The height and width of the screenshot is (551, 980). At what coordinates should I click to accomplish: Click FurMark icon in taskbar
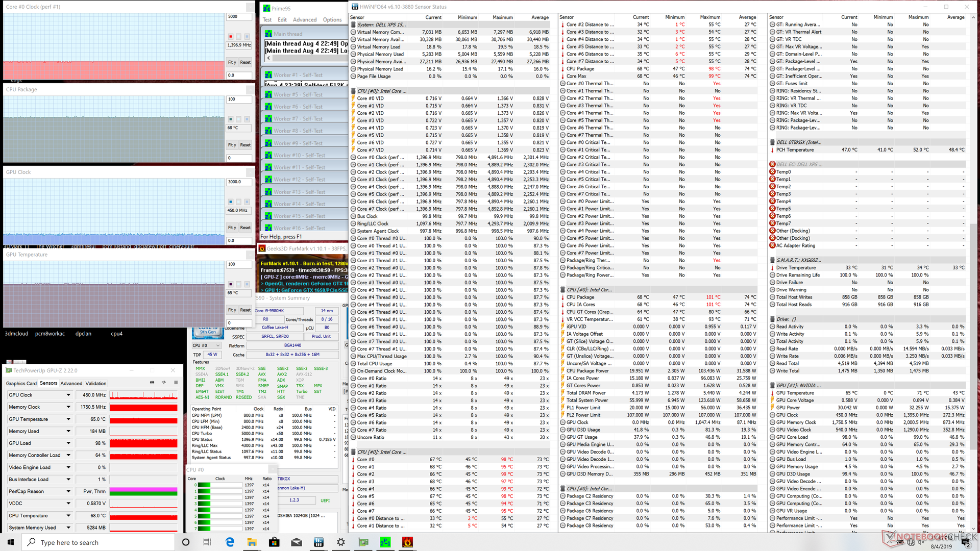[407, 542]
